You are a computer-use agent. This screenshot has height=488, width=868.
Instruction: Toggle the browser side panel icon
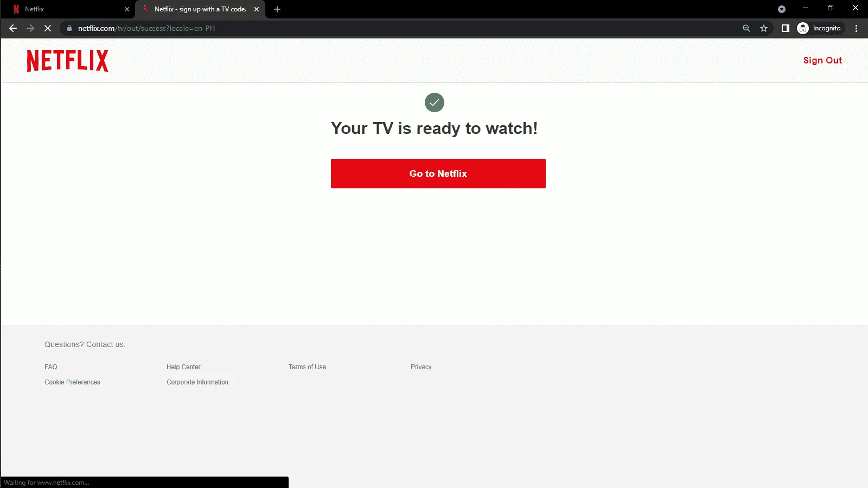pyautogui.click(x=785, y=28)
